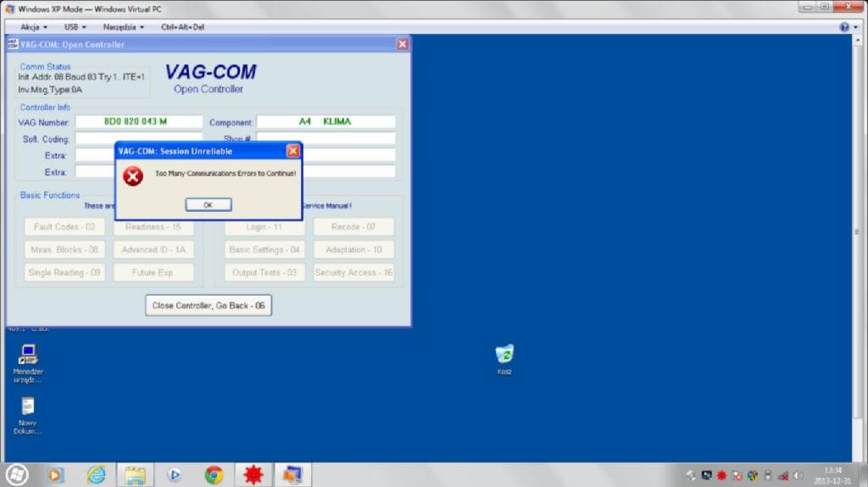This screenshot has height=487, width=868.
Task: Close the VAG-COM Open Controller window
Action: pyautogui.click(x=403, y=44)
